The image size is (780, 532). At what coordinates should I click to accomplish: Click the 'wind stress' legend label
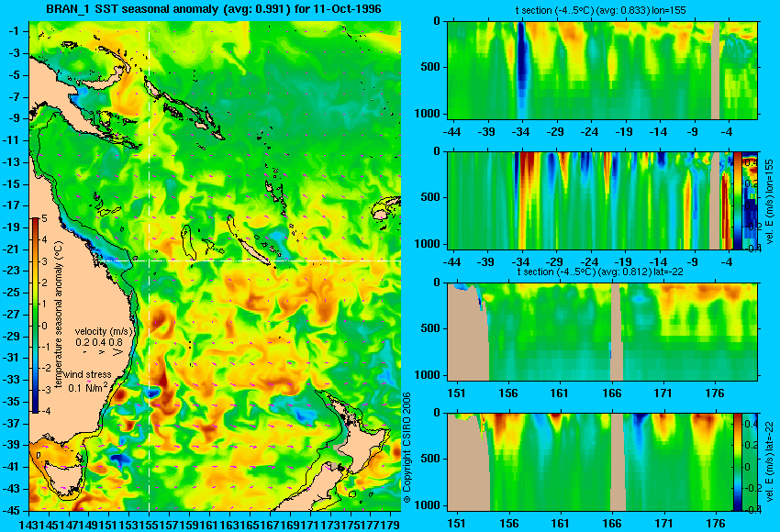87,374
